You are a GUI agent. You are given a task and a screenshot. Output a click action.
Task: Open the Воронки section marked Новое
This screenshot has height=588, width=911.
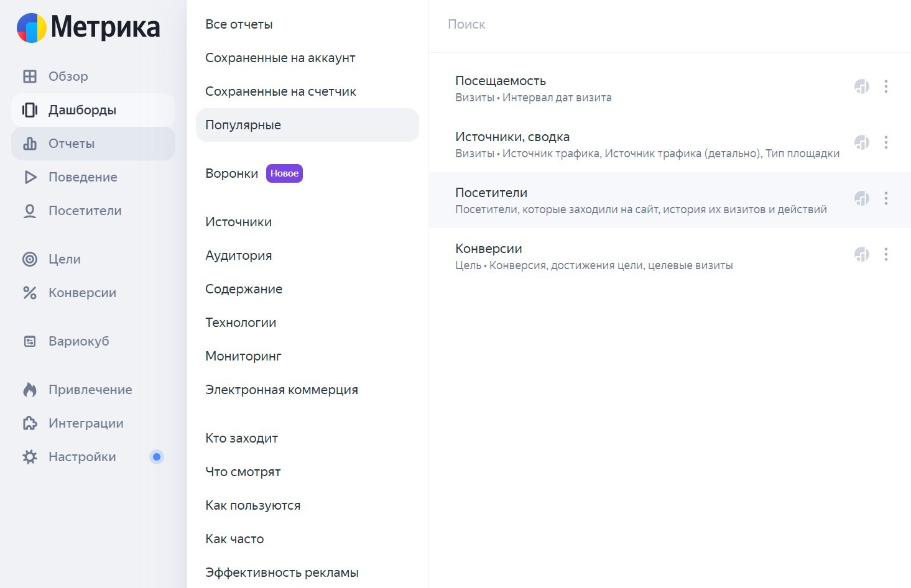pos(232,173)
